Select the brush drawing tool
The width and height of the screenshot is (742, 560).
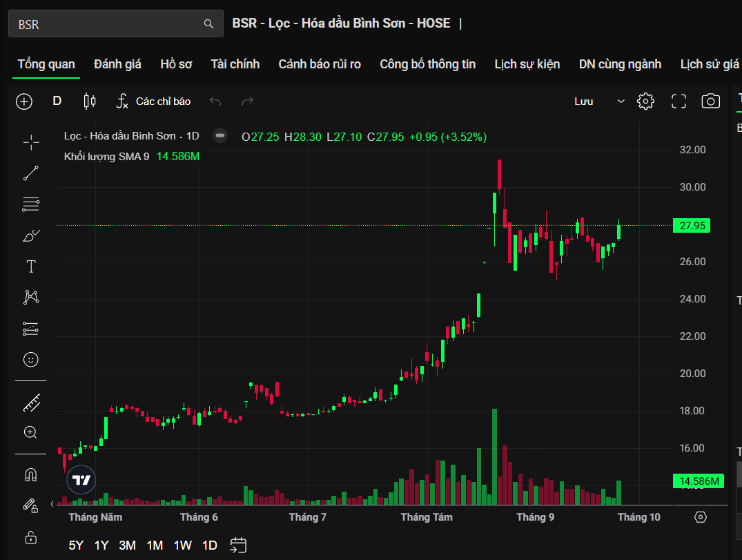[x=31, y=235]
